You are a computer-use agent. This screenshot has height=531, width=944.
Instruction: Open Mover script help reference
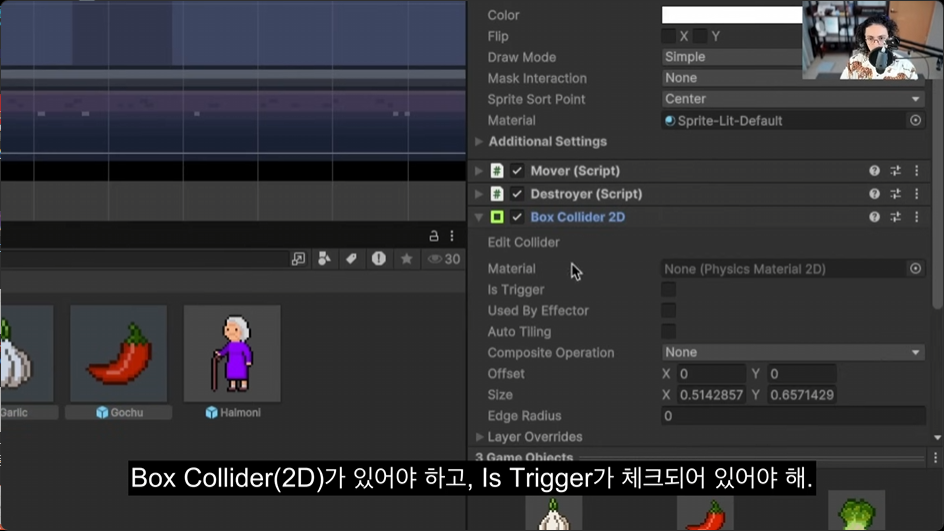tap(874, 171)
